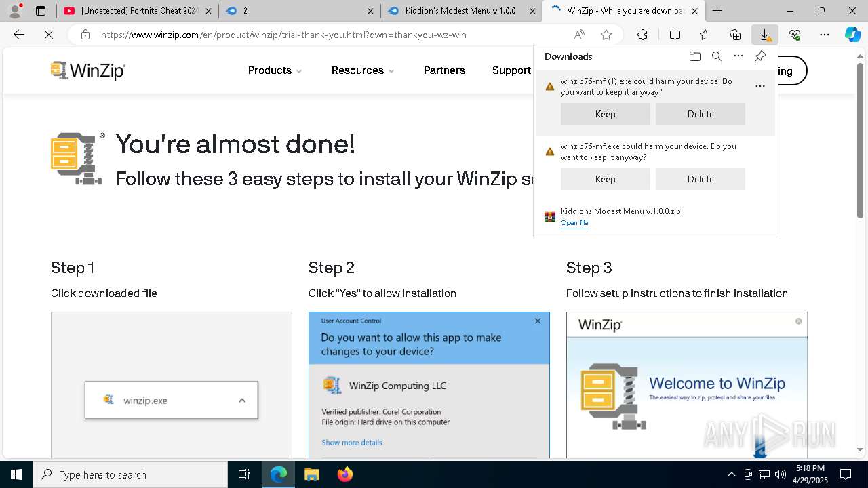Click the WinZip logo in site header

[x=88, y=70]
